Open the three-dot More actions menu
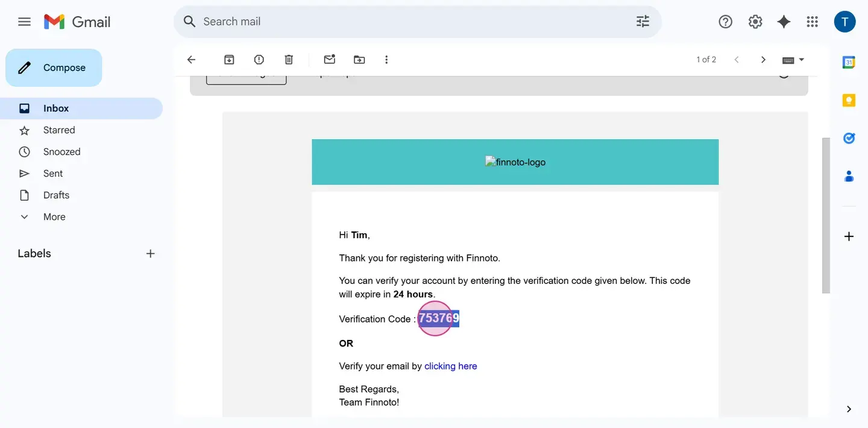This screenshot has height=428, width=868. click(x=386, y=60)
